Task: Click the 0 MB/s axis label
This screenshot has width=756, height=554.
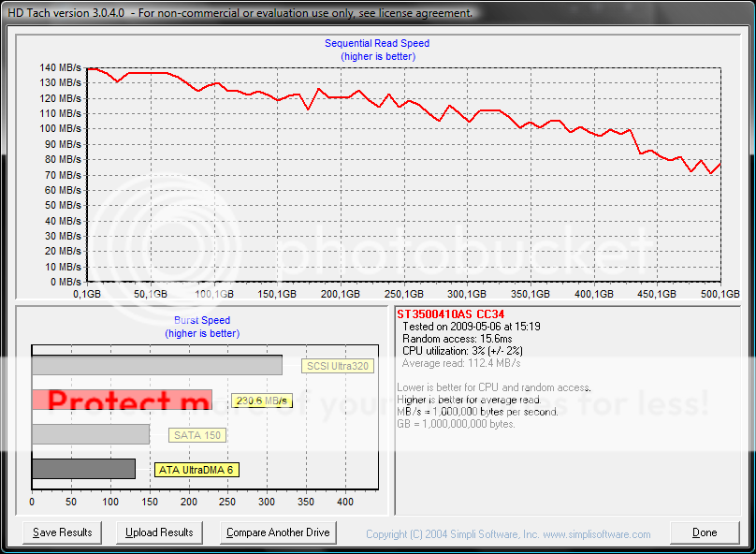Action: (65, 282)
